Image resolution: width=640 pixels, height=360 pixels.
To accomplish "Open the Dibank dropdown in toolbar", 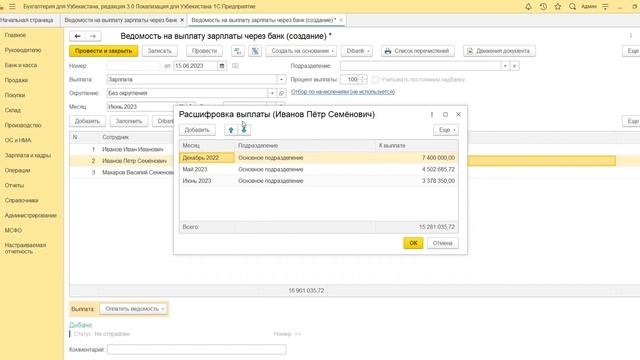I will click(357, 51).
